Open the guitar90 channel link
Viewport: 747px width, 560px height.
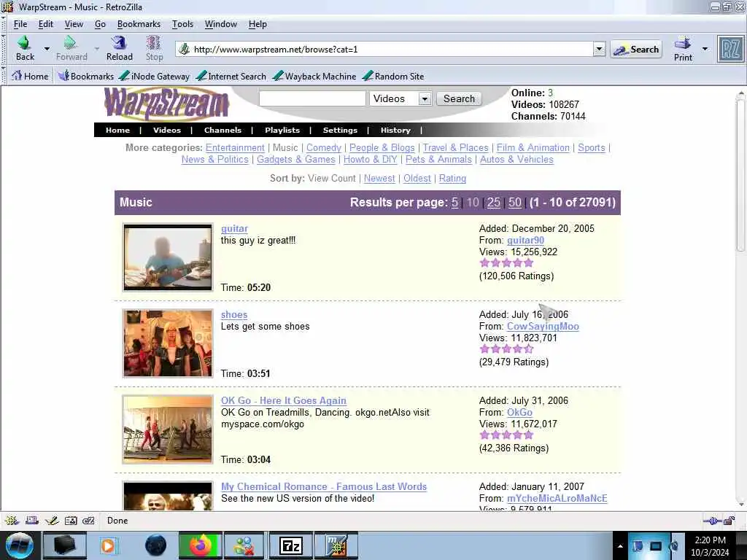[525, 241]
